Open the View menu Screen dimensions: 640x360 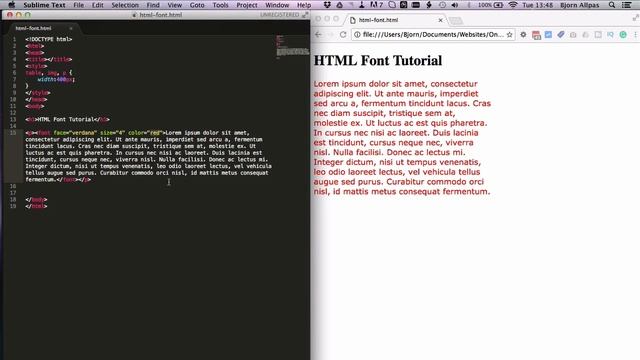175,5
